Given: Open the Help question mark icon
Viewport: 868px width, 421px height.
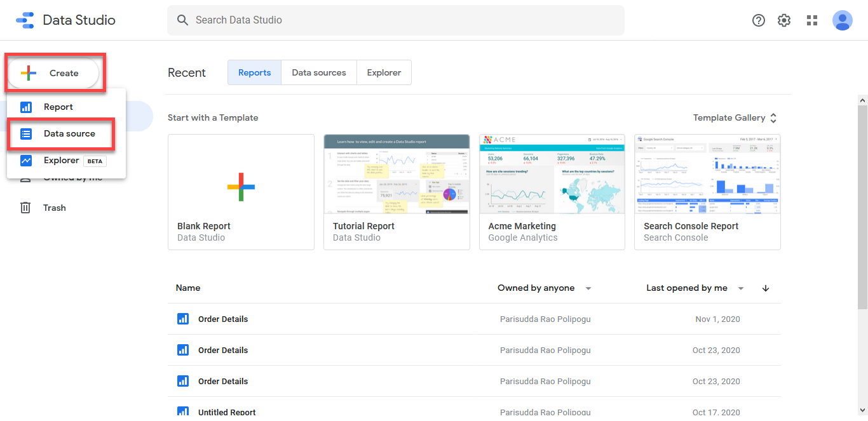Looking at the screenshot, I should (x=758, y=20).
